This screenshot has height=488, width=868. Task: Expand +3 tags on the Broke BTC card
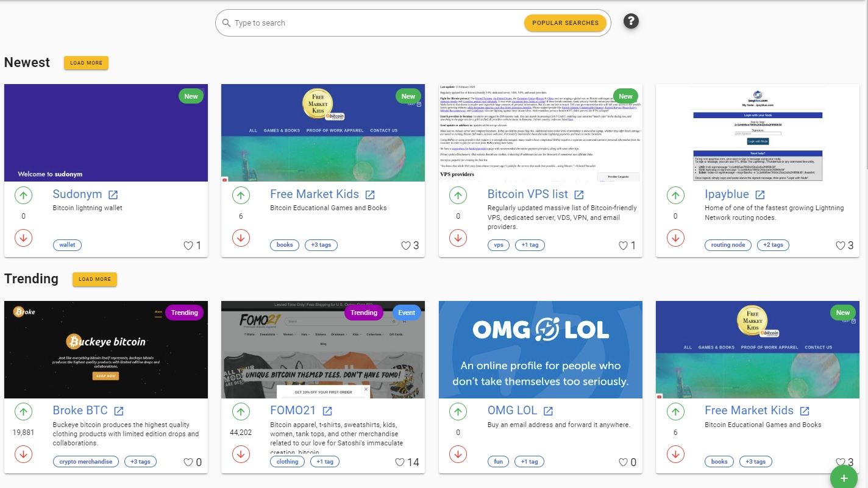tap(141, 462)
